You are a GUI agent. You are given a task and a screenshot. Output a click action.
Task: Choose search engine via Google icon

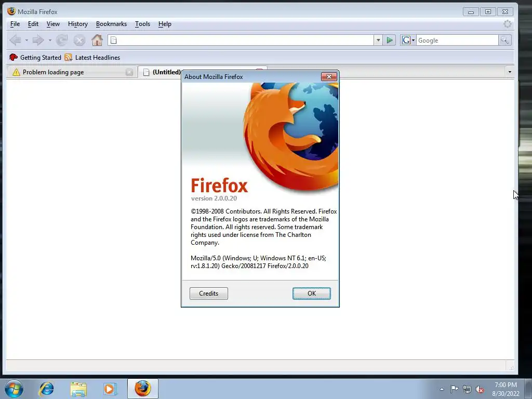coord(408,41)
